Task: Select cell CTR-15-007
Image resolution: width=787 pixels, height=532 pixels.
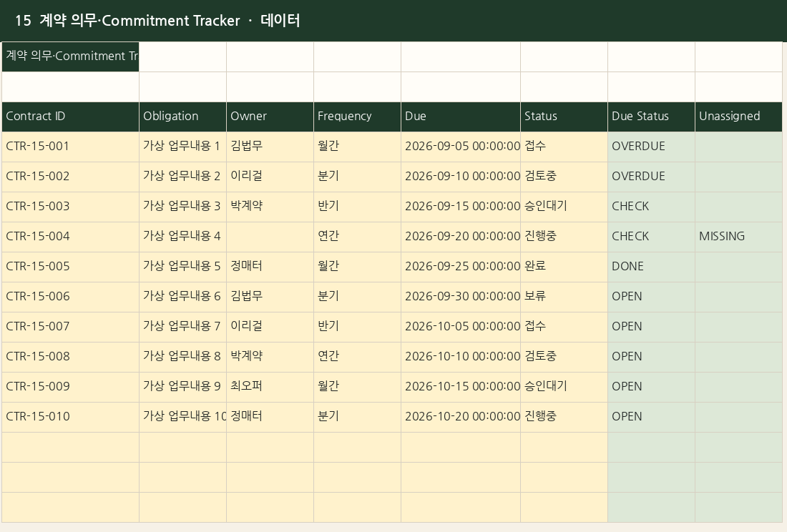Action: click(x=70, y=327)
